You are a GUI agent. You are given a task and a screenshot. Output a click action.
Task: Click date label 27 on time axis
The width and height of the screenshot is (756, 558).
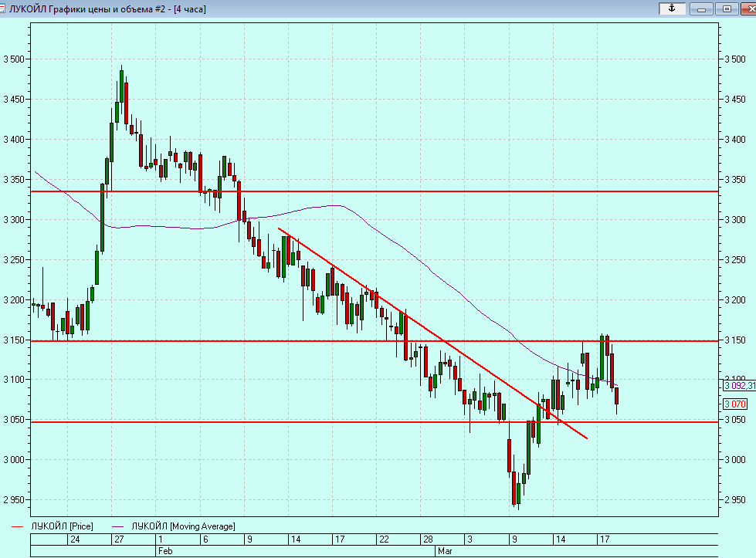point(119,539)
